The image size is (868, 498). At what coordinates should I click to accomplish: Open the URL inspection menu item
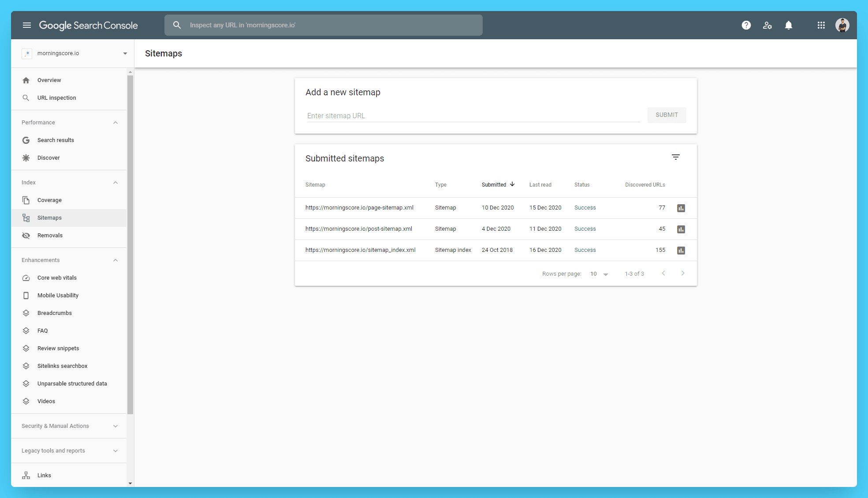coord(69,98)
